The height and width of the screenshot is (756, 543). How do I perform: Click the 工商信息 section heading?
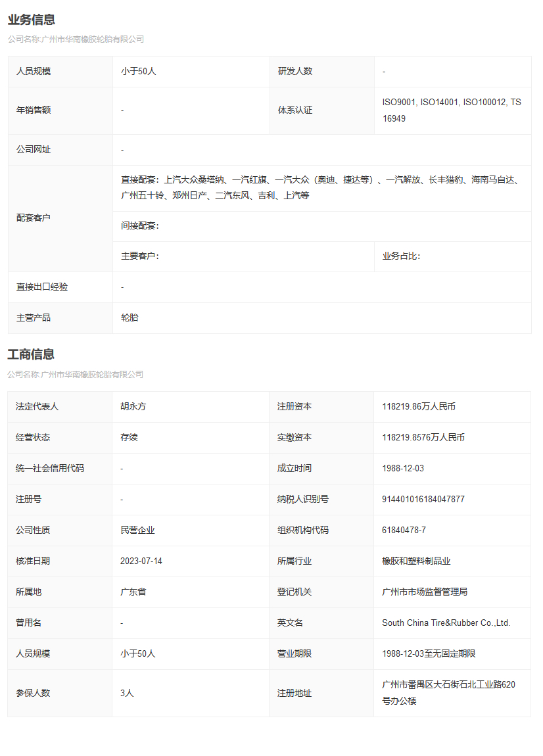click(x=31, y=354)
